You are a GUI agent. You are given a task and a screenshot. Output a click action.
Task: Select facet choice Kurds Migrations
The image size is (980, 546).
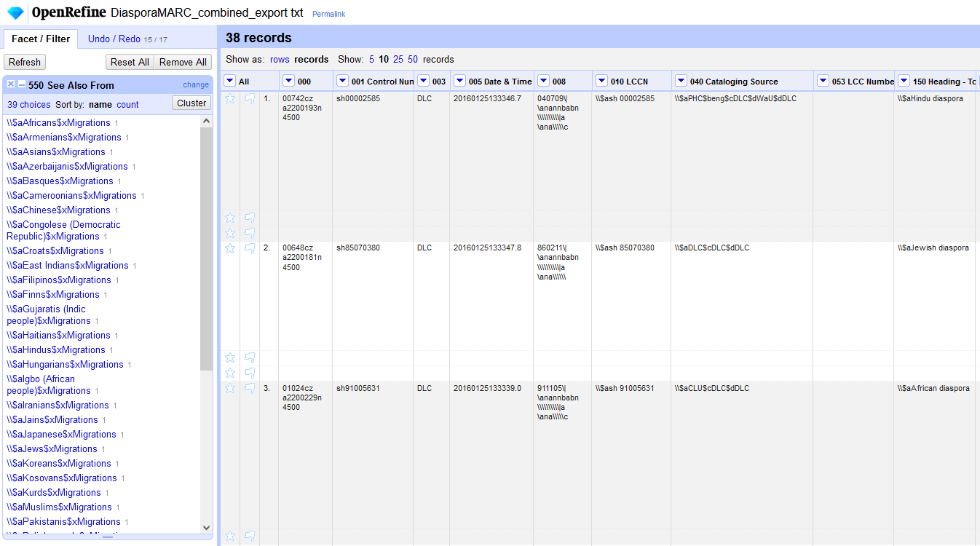tap(54, 492)
